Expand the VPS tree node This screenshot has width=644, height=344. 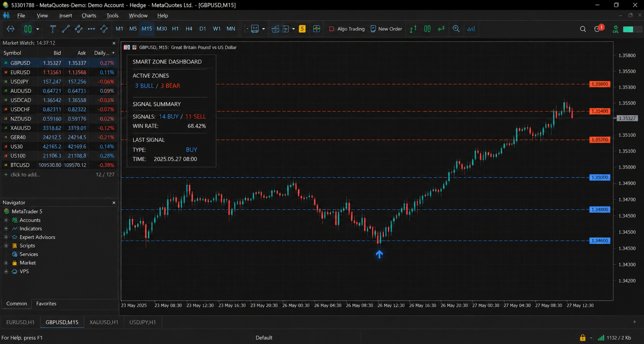coord(6,271)
